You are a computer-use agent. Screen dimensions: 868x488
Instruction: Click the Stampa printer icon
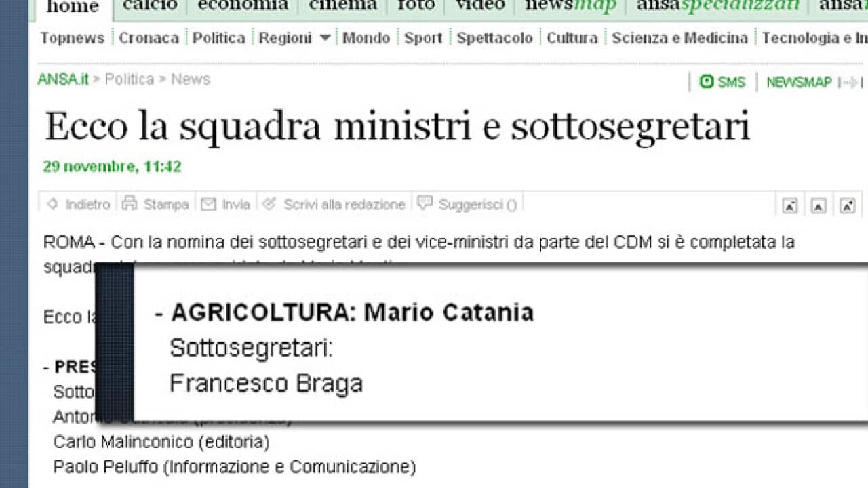point(130,203)
